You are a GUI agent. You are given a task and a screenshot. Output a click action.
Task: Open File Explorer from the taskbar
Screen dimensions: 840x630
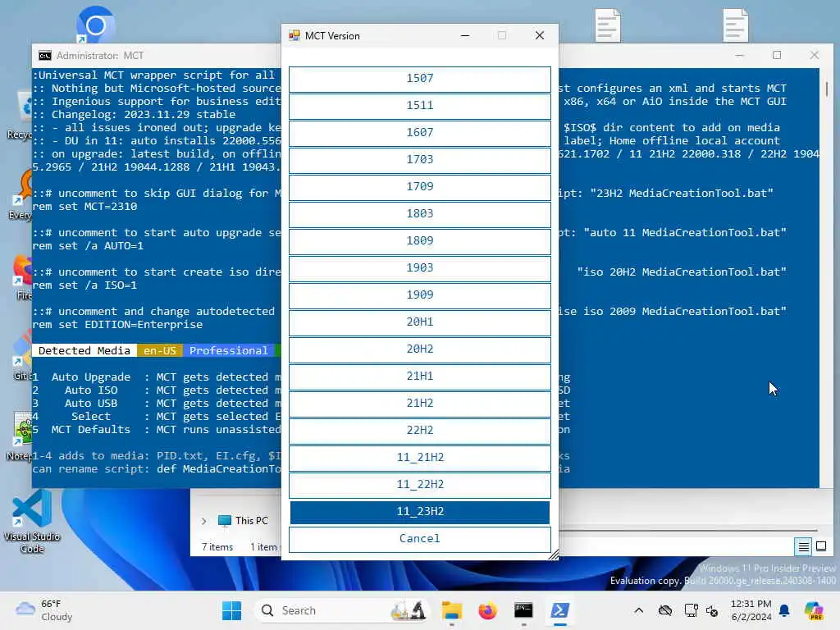pyautogui.click(x=452, y=610)
